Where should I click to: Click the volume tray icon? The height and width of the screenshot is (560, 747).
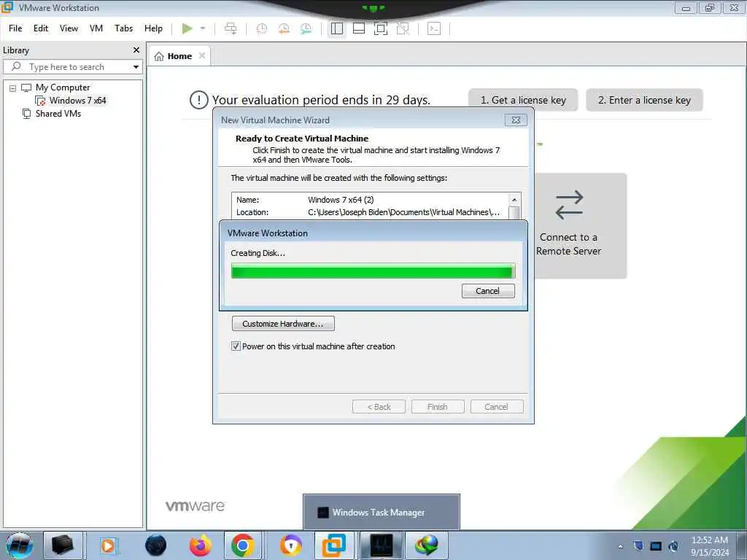click(673, 546)
